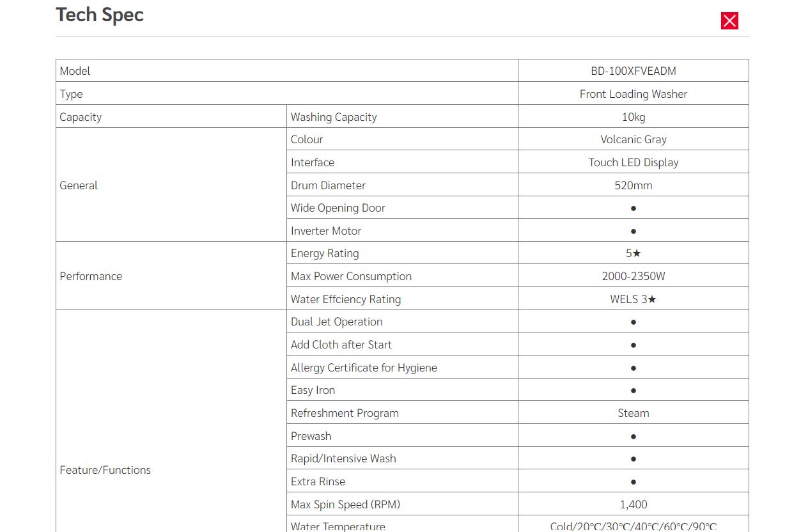Select the WELS 3-star water rating
Viewport: 801px width, 532px height.
633,299
